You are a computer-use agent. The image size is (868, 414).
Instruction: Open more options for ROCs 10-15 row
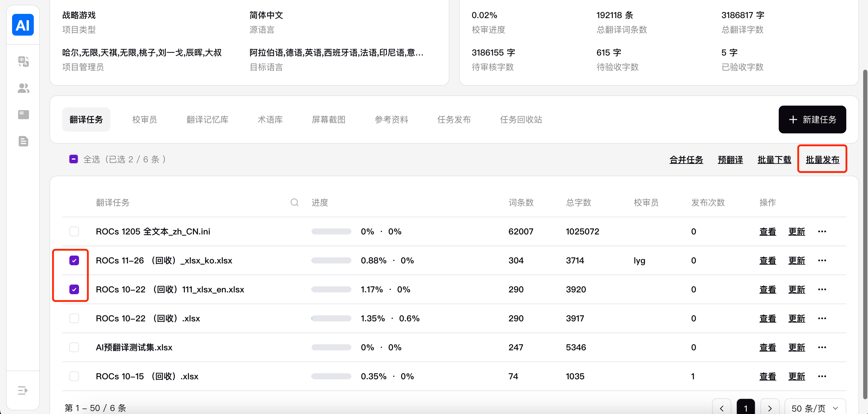822,376
